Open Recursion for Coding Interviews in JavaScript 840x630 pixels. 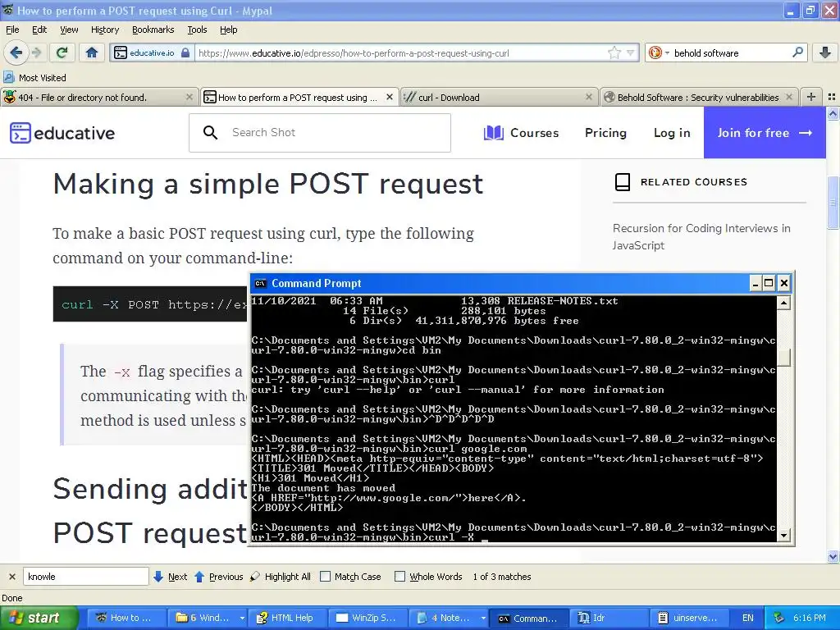click(x=701, y=237)
